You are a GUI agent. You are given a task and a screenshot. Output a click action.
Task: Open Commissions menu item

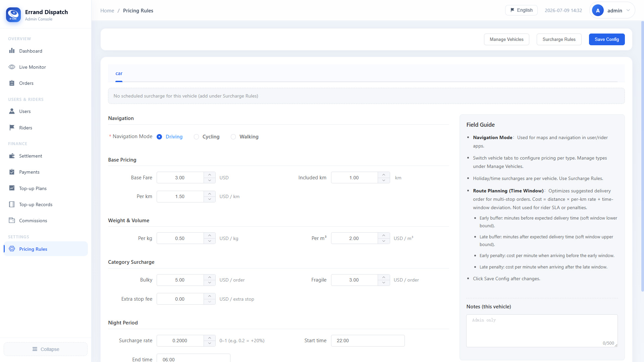pyautogui.click(x=46, y=221)
